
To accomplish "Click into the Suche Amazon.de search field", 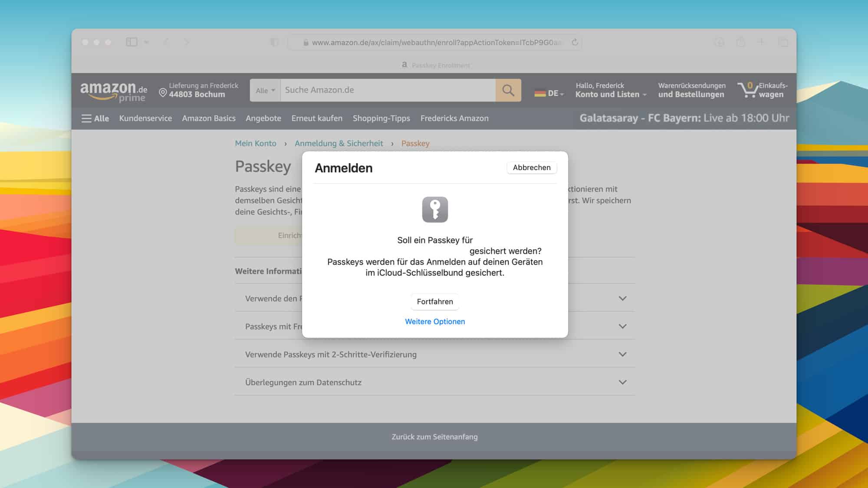I will (x=388, y=90).
